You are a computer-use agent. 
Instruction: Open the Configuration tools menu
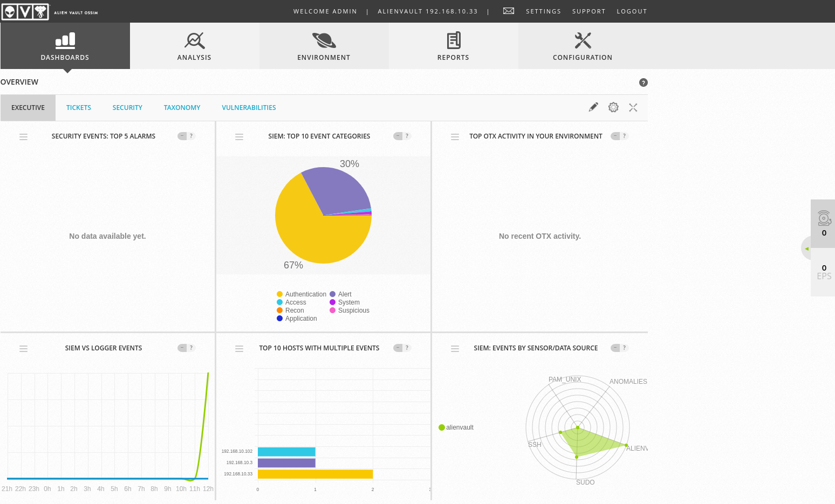pyautogui.click(x=583, y=46)
